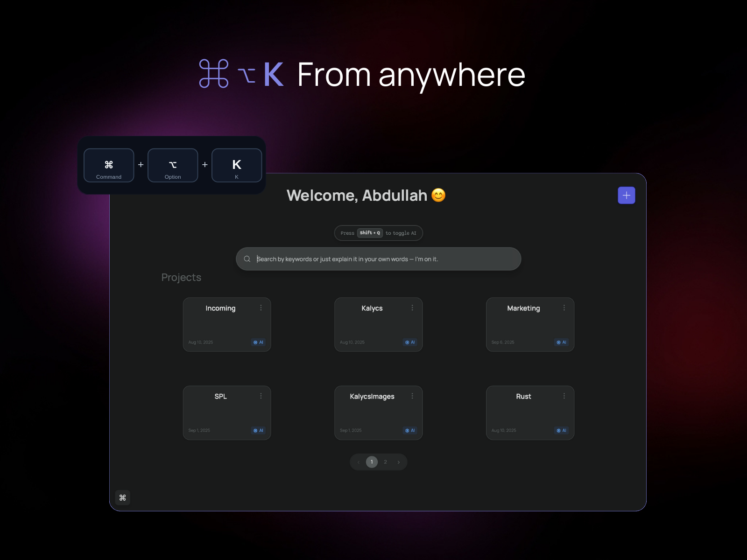Click the blue plus button to add project
Screen dimensions: 747x560
tap(626, 196)
